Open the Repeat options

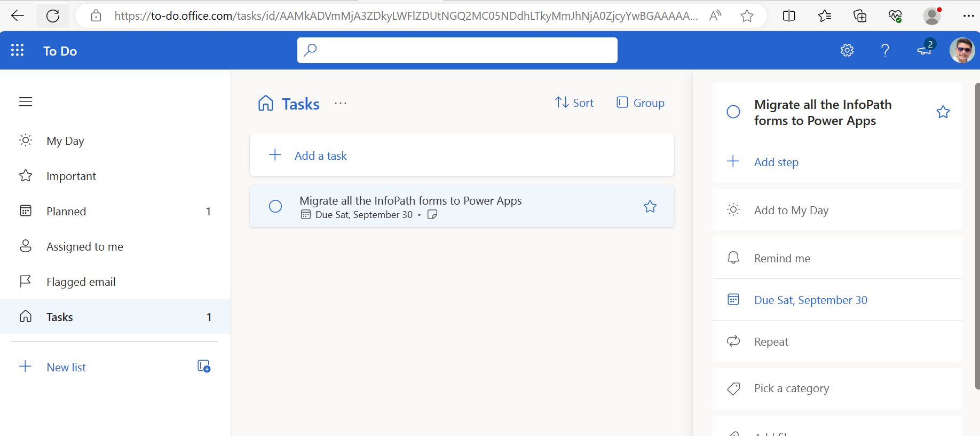(x=837, y=341)
